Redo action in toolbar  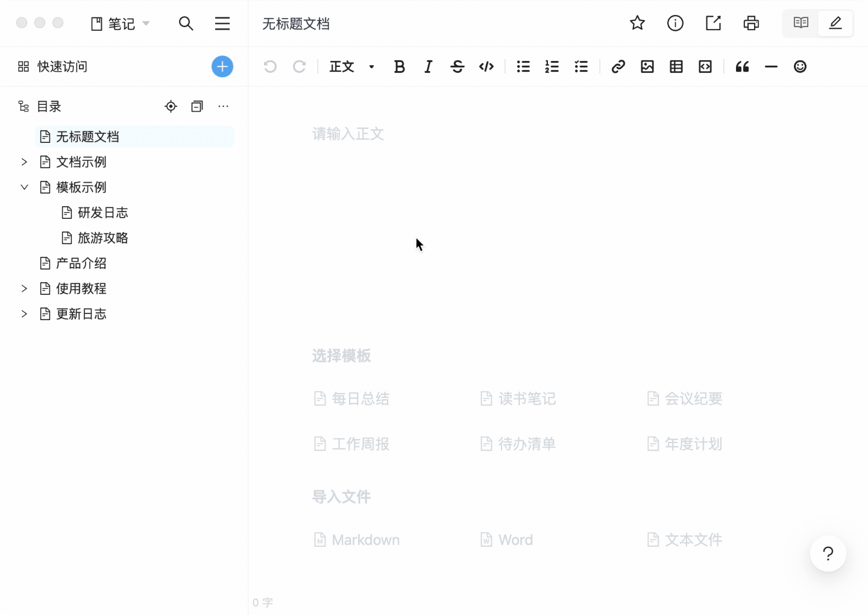tap(299, 66)
